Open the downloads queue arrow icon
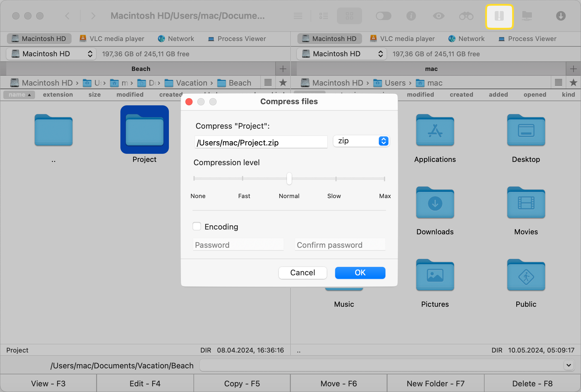 (561, 16)
